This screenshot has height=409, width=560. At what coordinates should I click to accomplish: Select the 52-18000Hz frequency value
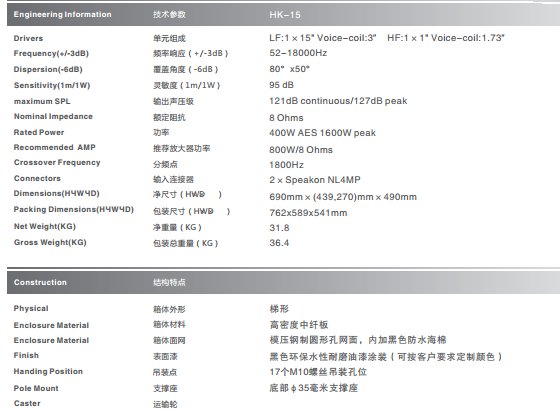coord(298,53)
